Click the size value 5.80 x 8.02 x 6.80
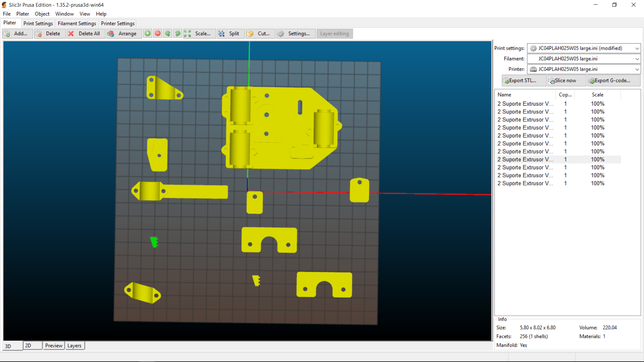This screenshot has height=362, width=644. 538,327
